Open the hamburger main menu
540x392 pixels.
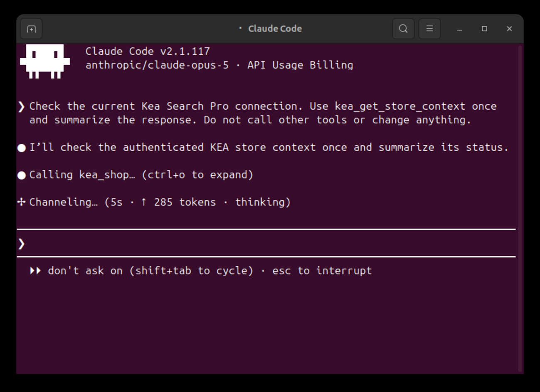pyautogui.click(x=429, y=29)
